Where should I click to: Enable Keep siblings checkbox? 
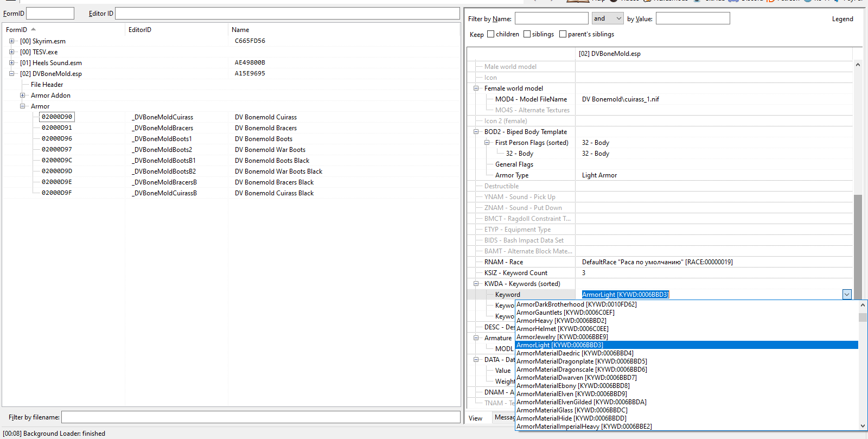527,34
